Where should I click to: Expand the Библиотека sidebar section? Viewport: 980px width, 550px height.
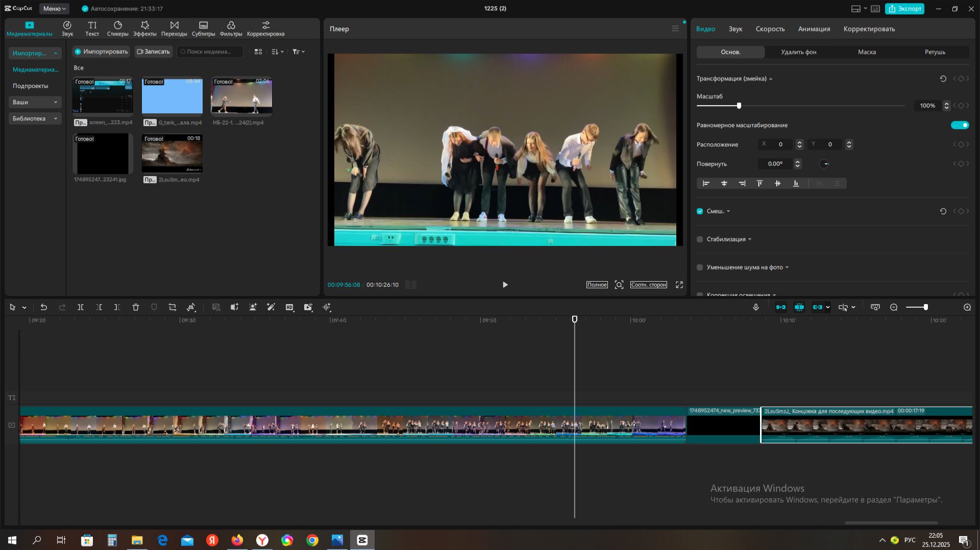click(x=35, y=118)
